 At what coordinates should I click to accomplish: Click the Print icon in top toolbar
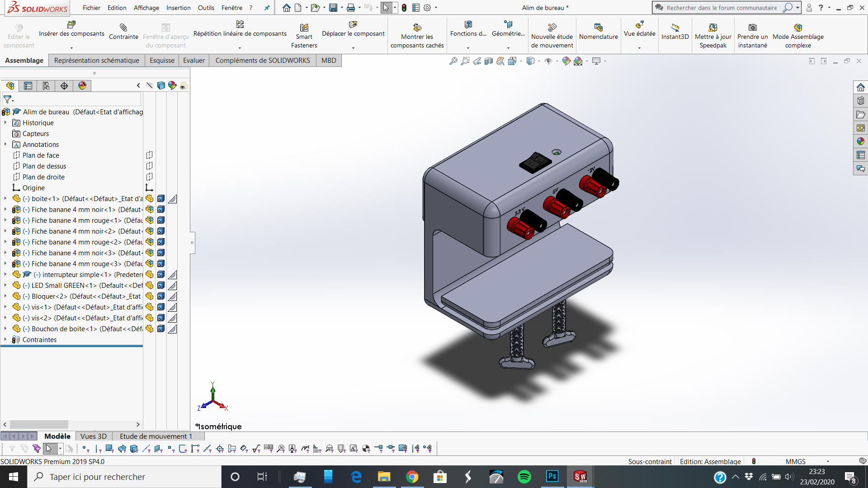[x=351, y=8]
